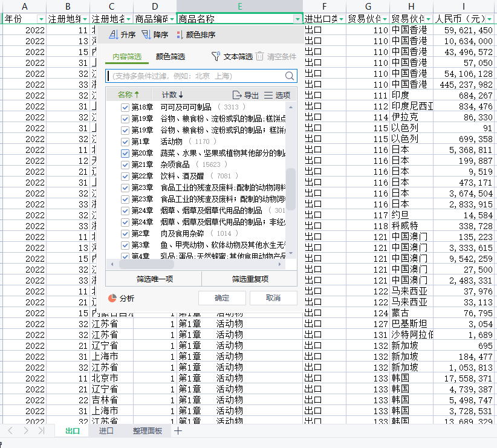Screen dimensions: 497x448
Task: Add a new sheet with the plus icon
Action: coord(178,431)
